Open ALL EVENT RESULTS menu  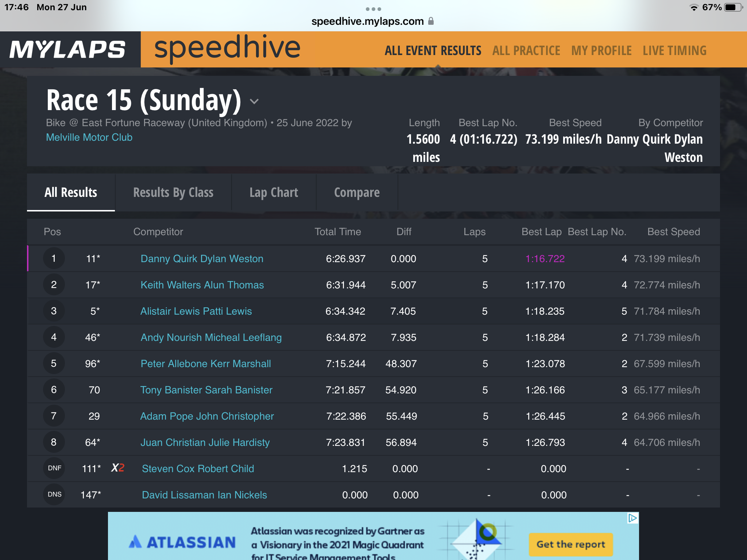click(x=433, y=51)
